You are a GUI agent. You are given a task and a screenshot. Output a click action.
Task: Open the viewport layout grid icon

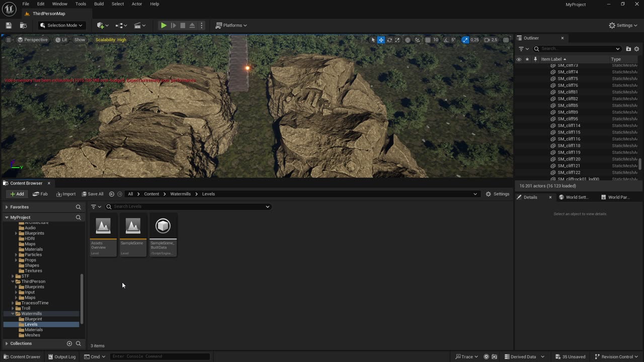pos(506,40)
